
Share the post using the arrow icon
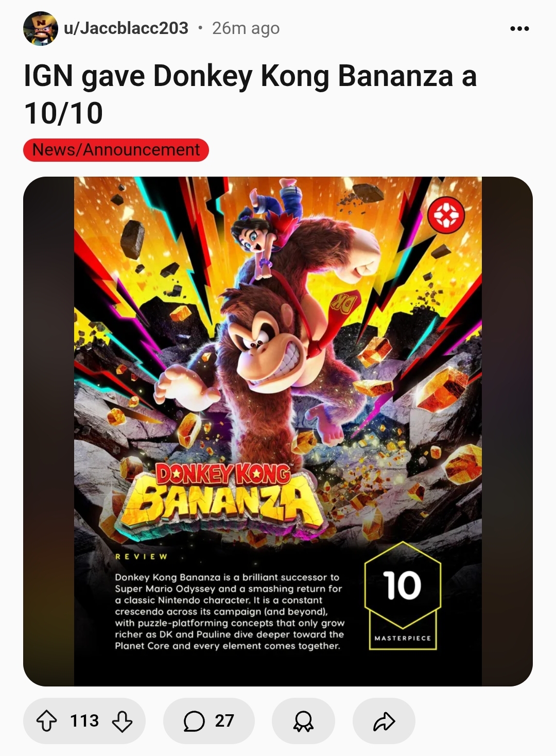click(x=384, y=721)
